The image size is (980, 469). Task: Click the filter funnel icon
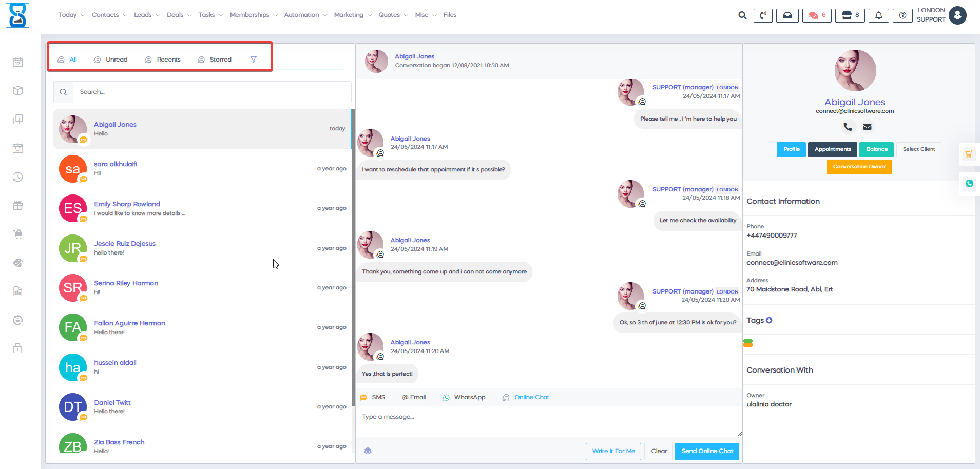click(x=254, y=60)
